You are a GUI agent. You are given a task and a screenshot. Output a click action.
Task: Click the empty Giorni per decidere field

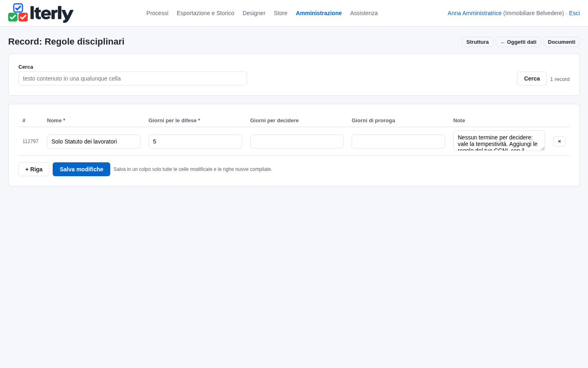coord(297,141)
